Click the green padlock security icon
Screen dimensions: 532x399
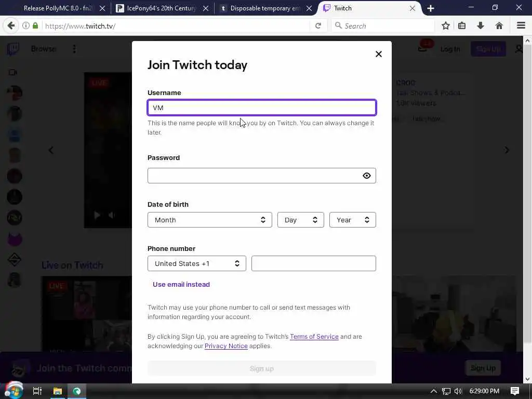(35, 26)
